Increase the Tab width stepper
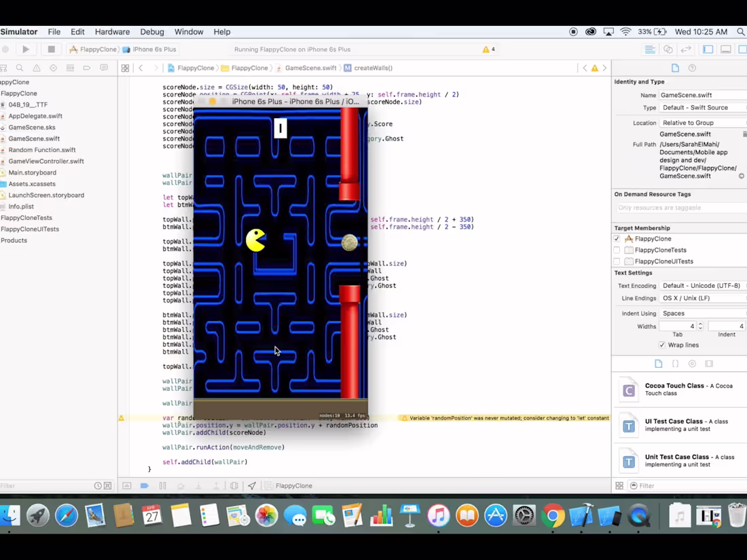747x560 pixels. (x=700, y=324)
